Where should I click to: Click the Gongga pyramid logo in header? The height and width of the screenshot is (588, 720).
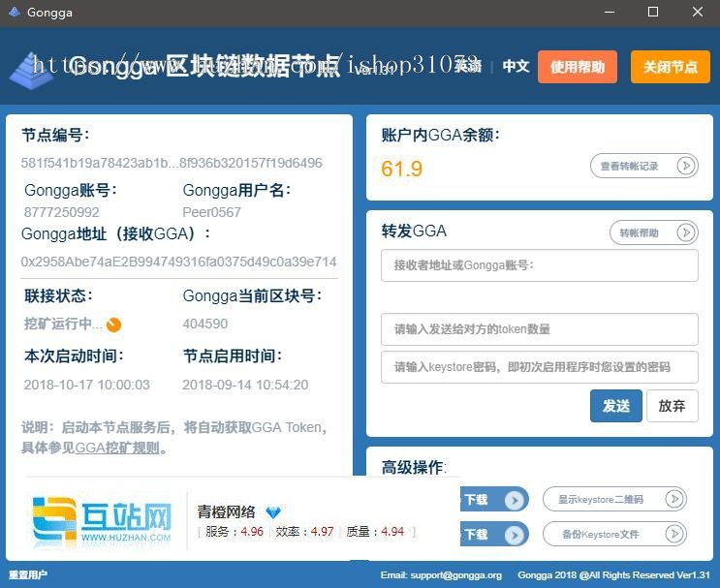pos(31,70)
